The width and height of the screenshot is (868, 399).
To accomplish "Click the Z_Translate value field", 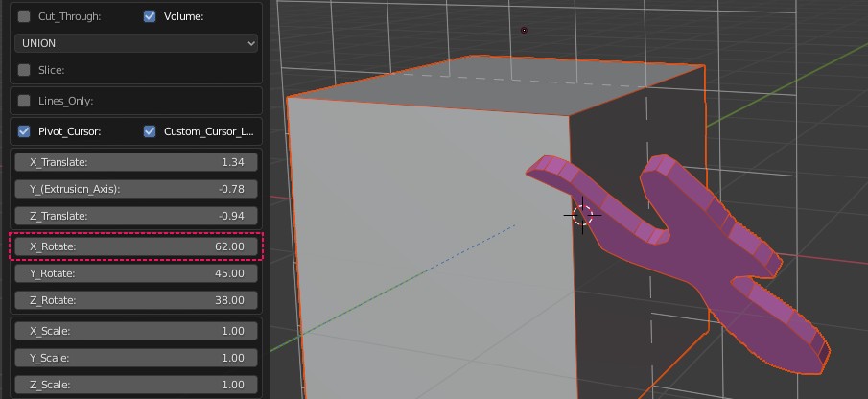I will (x=136, y=216).
